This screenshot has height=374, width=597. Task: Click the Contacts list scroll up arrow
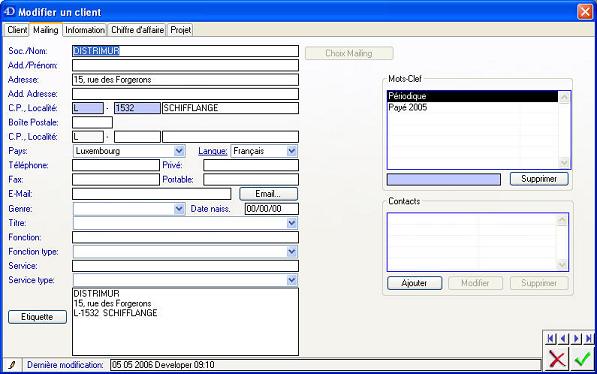pyautogui.click(x=562, y=220)
